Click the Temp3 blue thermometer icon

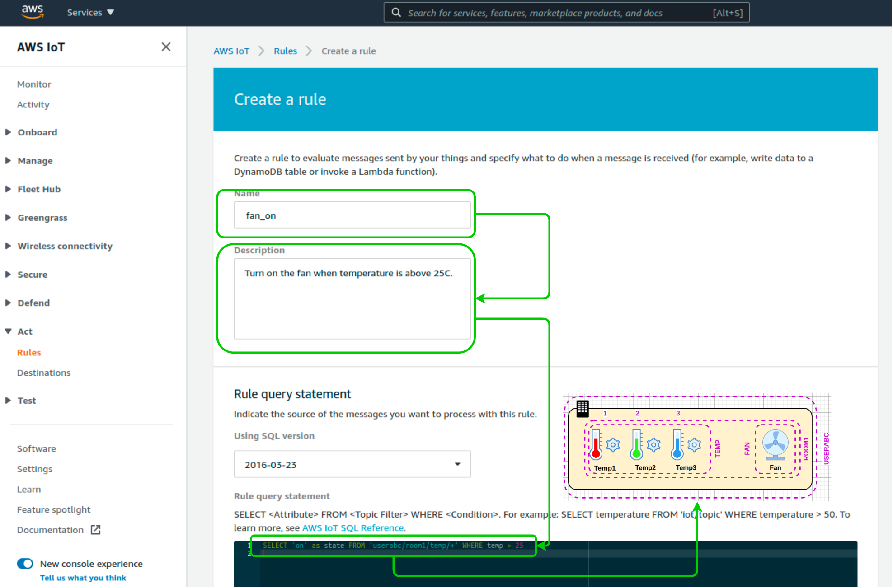tap(677, 445)
